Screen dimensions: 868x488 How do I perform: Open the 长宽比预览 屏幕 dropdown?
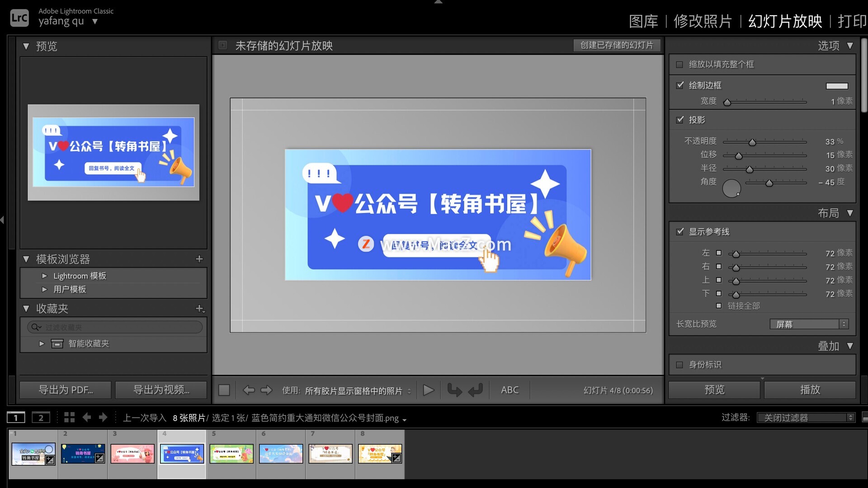tap(809, 324)
